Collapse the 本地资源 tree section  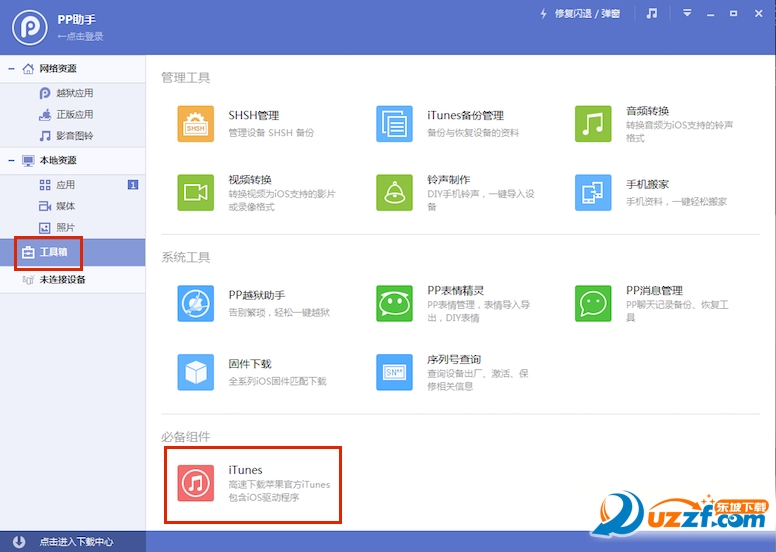[11, 160]
